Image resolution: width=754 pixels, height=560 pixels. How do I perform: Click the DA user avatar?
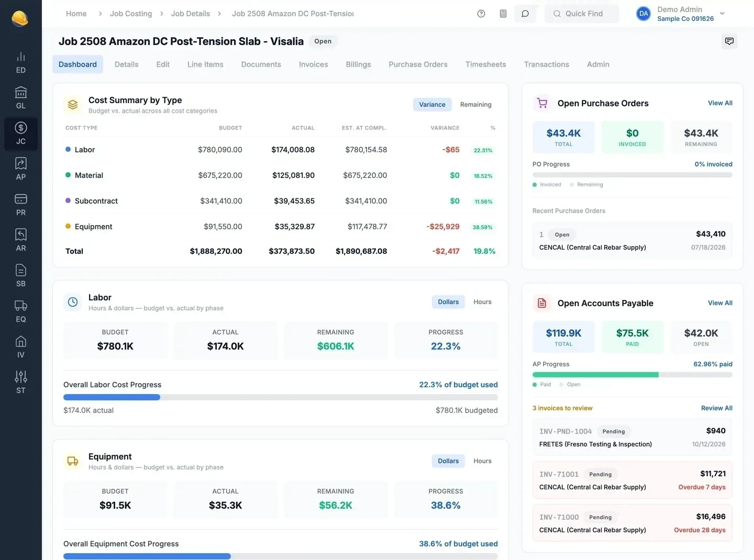(644, 14)
